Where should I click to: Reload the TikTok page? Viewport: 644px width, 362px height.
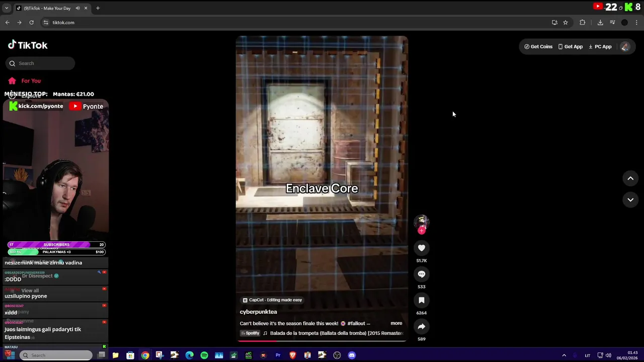click(x=31, y=22)
